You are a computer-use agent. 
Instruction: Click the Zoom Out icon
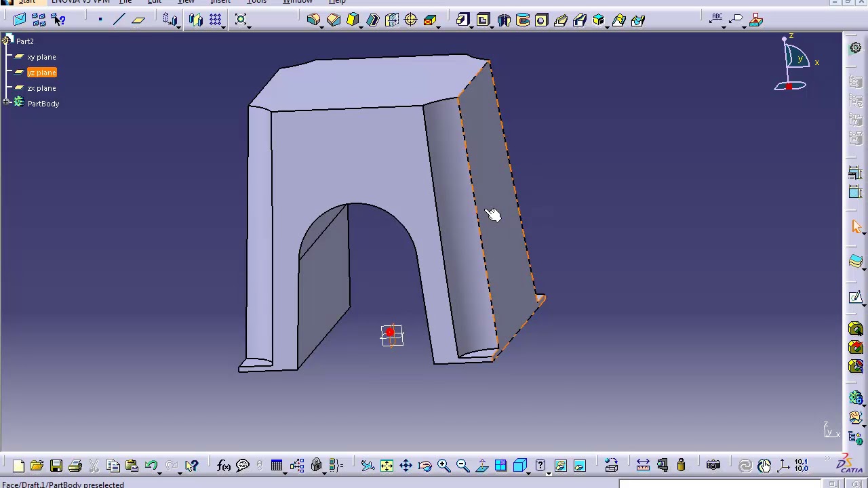462,466
